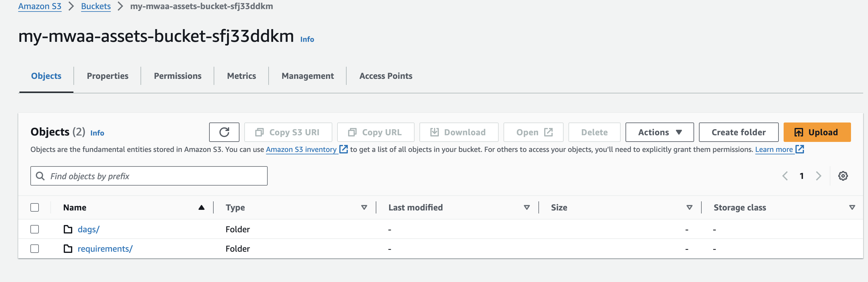The width and height of the screenshot is (868, 282).
Task: Go to next page arrow
Action: [819, 176]
